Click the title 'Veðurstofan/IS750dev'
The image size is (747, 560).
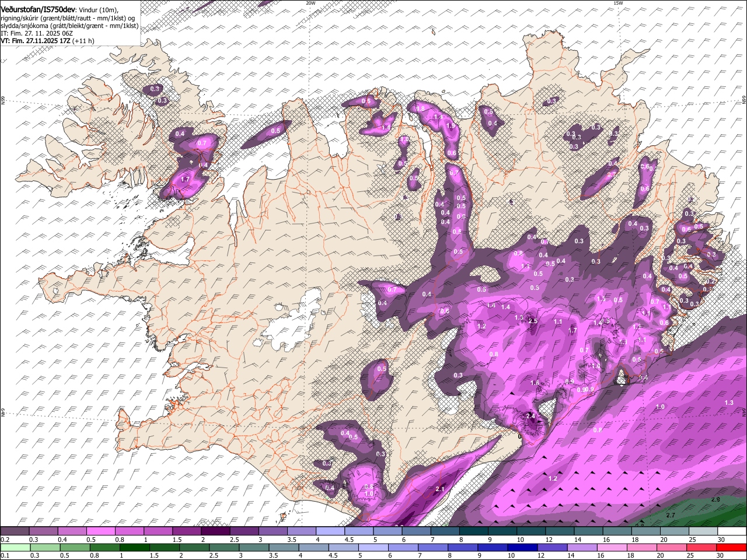coord(39,10)
